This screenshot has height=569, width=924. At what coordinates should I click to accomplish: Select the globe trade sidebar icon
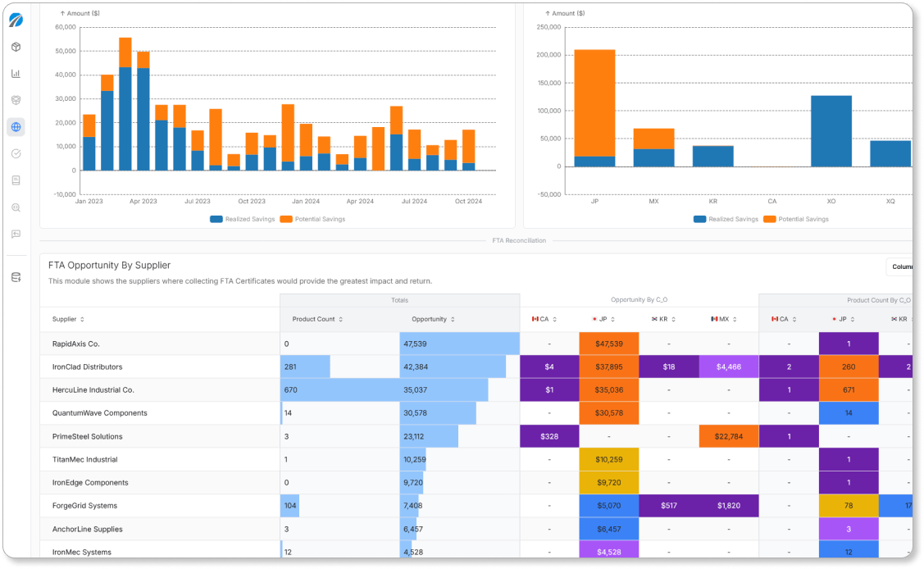click(x=16, y=126)
